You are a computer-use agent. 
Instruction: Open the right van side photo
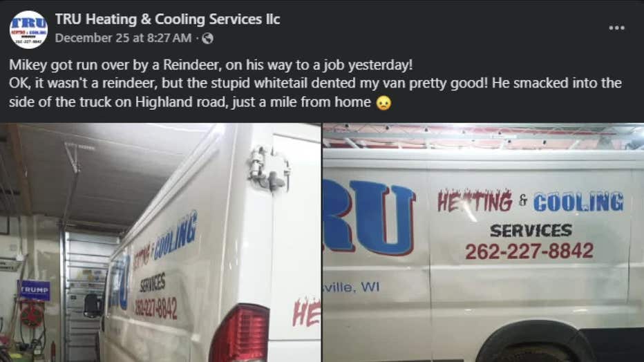pyautogui.click(x=484, y=242)
